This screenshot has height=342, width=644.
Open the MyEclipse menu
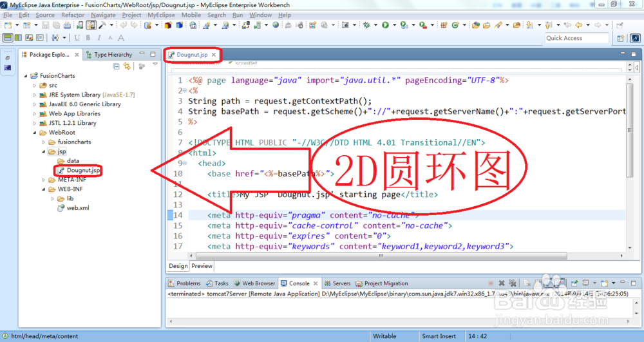(161, 15)
